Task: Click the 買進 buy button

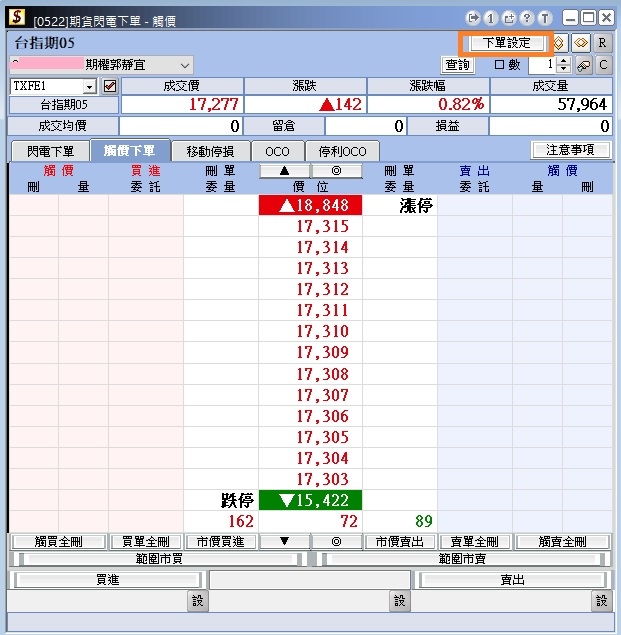Action: pyautogui.click(x=107, y=580)
